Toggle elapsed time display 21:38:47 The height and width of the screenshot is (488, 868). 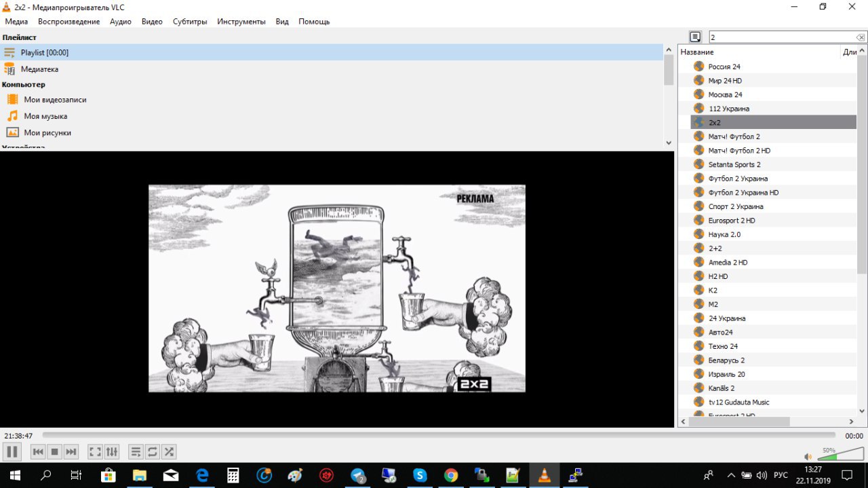pos(18,436)
